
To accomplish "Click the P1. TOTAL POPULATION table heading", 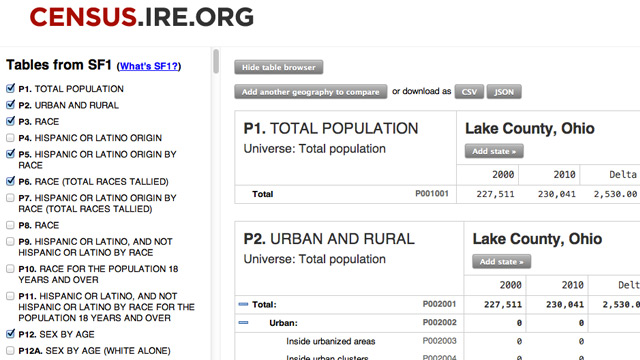I will [x=331, y=129].
